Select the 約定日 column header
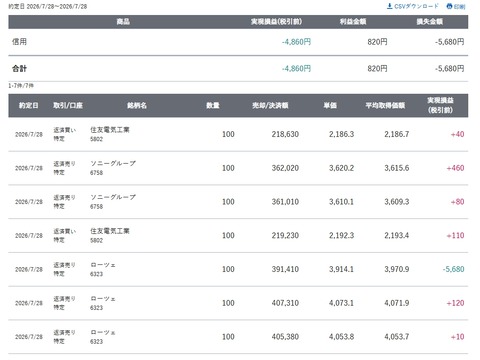The image size is (480, 360). pos(29,105)
